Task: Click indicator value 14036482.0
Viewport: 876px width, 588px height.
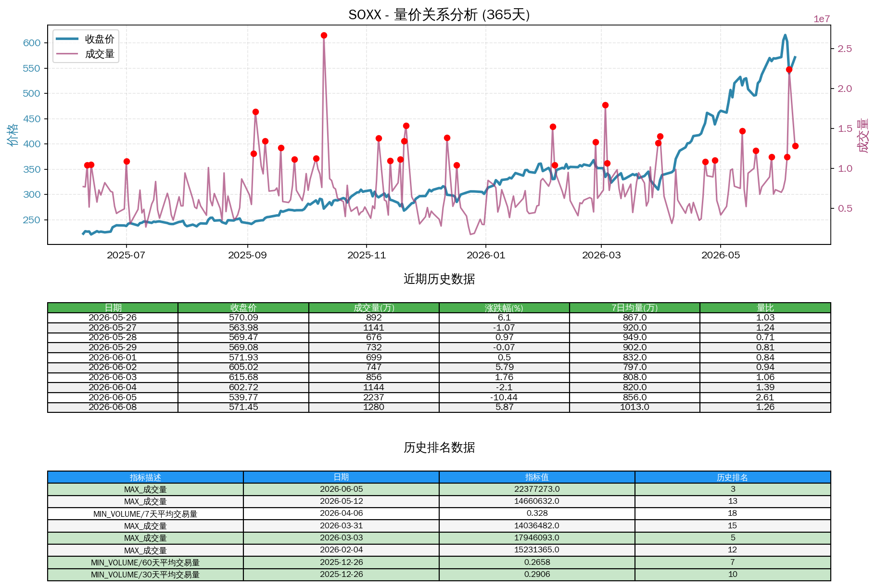Action: pyautogui.click(x=537, y=526)
